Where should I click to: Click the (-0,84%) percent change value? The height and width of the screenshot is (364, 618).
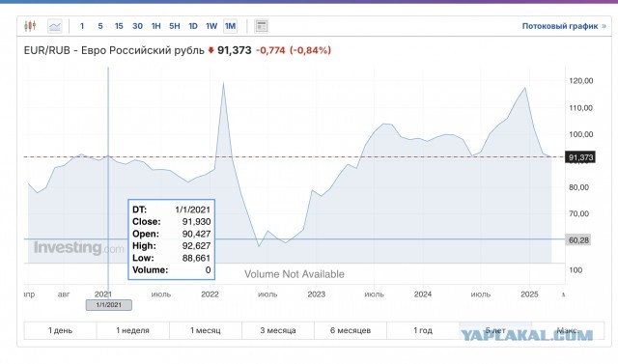[310, 50]
